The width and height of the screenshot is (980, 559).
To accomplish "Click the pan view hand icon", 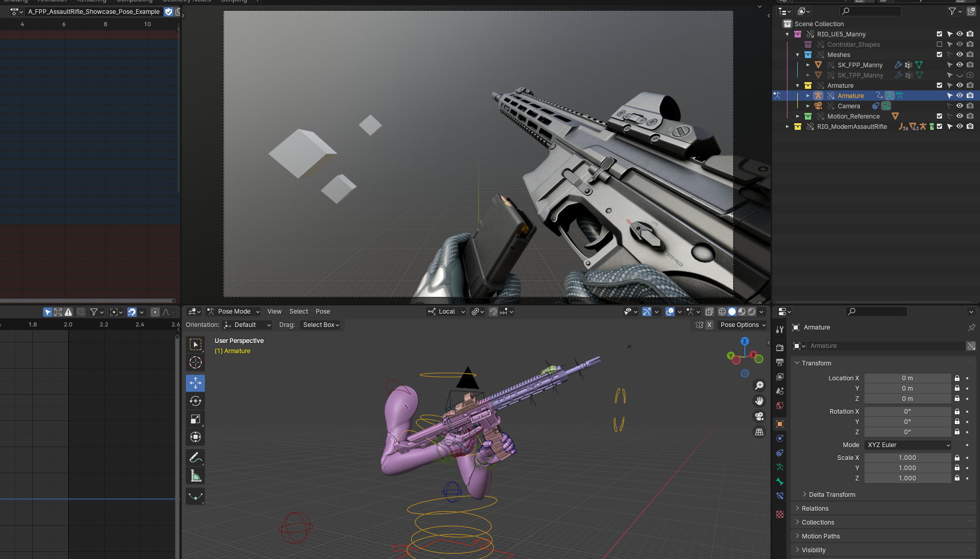I will pos(759,401).
